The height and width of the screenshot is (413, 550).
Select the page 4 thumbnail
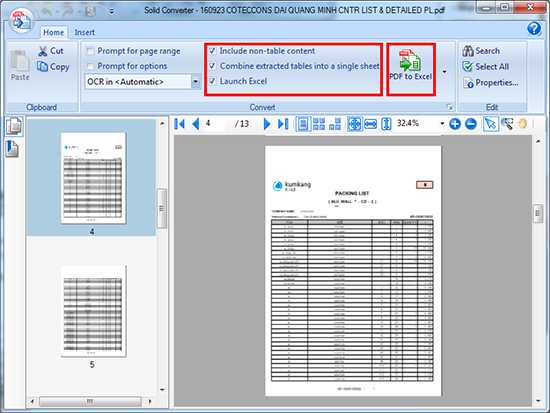(x=93, y=178)
